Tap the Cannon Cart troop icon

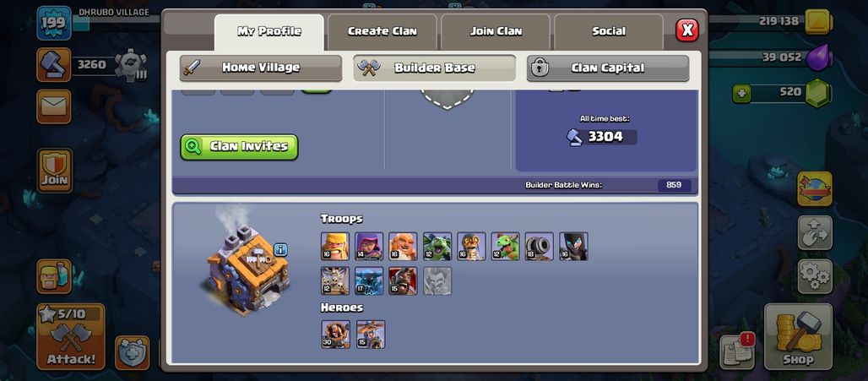pos(540,247)
